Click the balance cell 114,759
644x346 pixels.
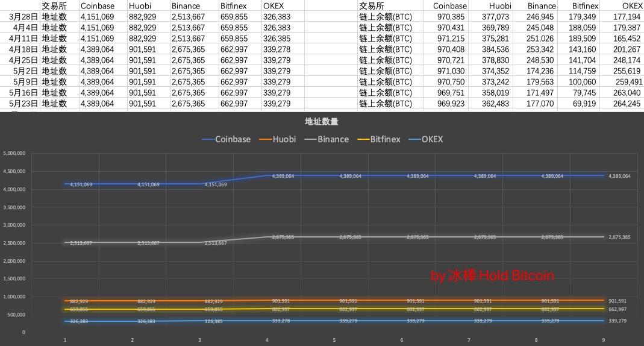click(583, 71)
